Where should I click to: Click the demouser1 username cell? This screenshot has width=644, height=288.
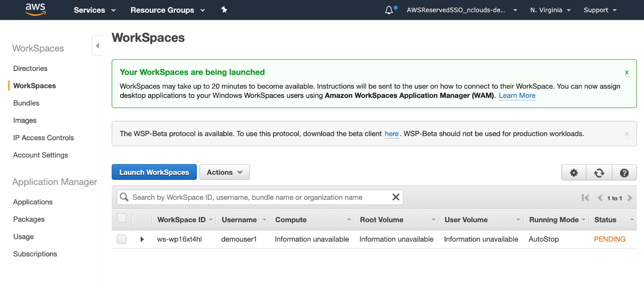(x=239, y=239)
